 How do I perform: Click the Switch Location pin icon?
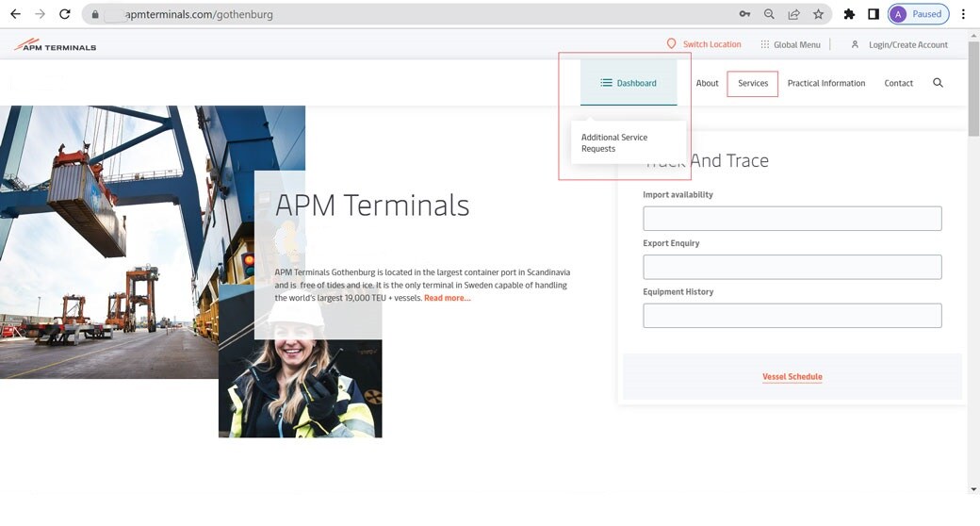click(x=671, y=43)
